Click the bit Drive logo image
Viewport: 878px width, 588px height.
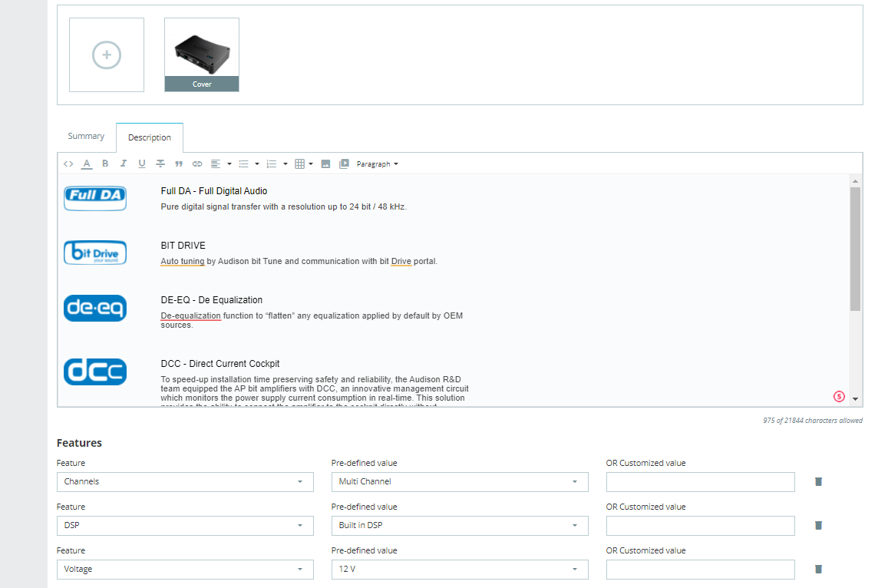point(95,253)
